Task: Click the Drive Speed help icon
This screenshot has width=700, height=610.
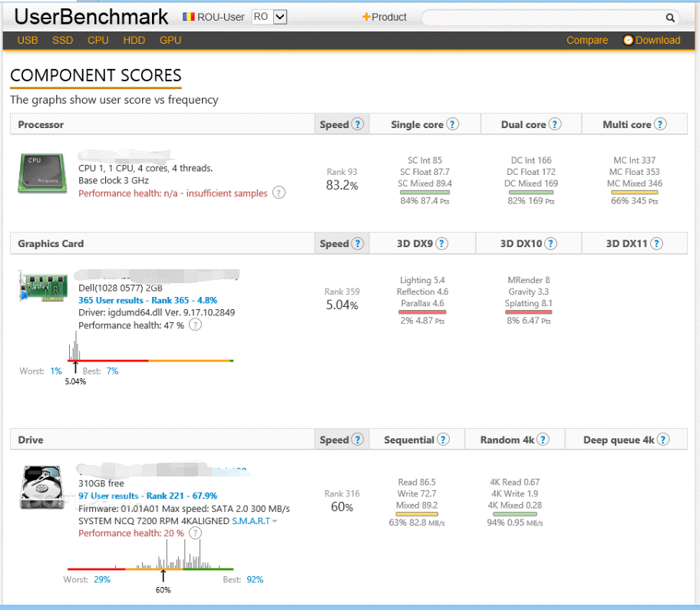Action: [357, 440]
